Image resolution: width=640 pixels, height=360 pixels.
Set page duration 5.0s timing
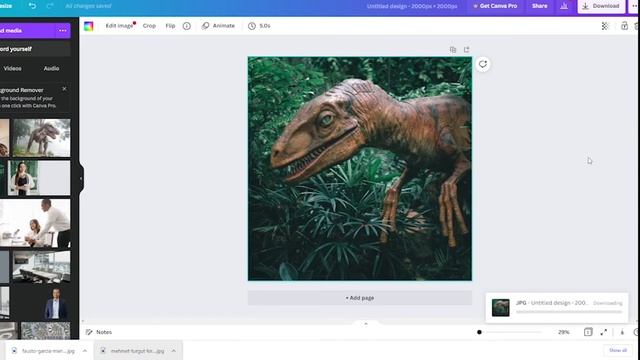pyautogui.click(x=259, y=26)
